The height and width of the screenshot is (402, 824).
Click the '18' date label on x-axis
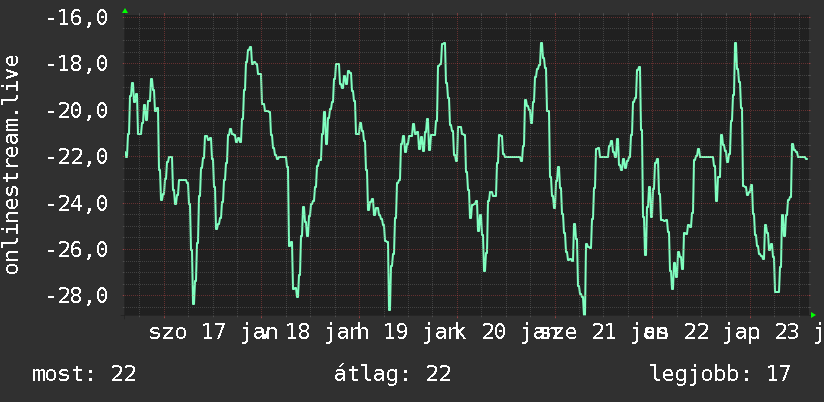pyautogui.click(x=298, y=333)
